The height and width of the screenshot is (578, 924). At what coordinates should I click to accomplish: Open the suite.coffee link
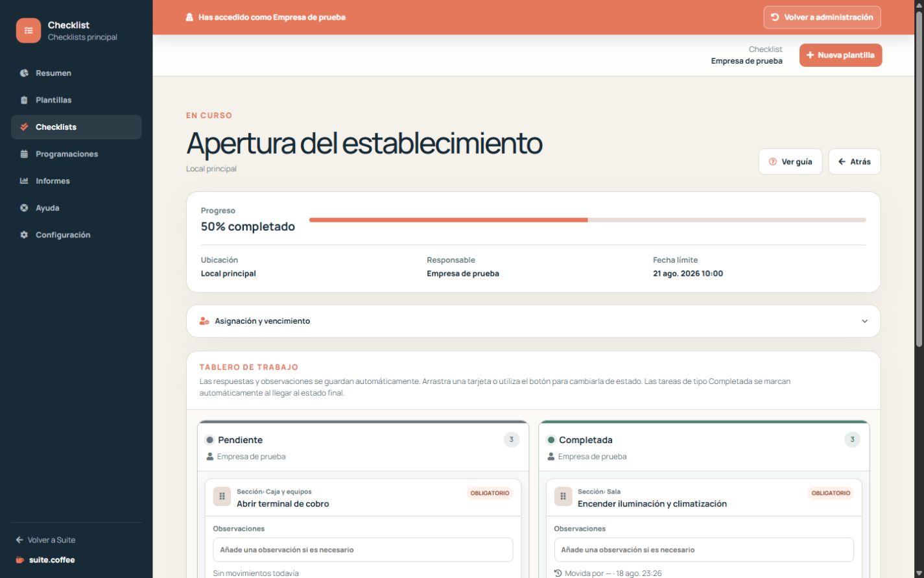(x=45, y=560)
